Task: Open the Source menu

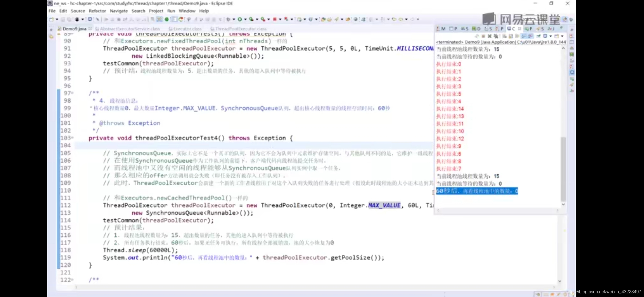Action: point(78,11)
